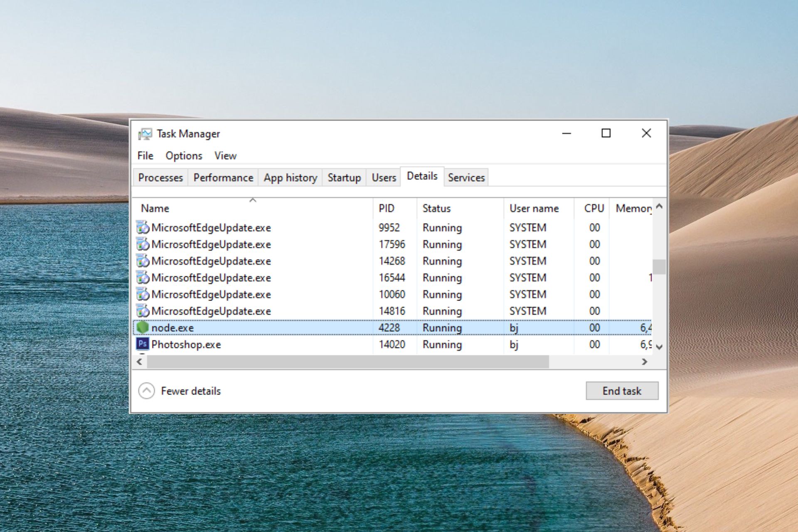Click PID value 10060
The height and width of the screenshot is (532, 798).
click(392, 294)
